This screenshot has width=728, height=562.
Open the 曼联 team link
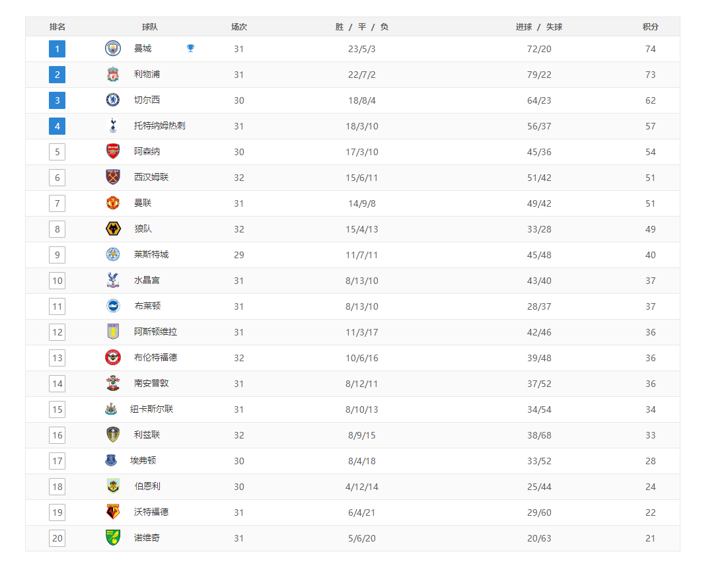coord(143,203)
